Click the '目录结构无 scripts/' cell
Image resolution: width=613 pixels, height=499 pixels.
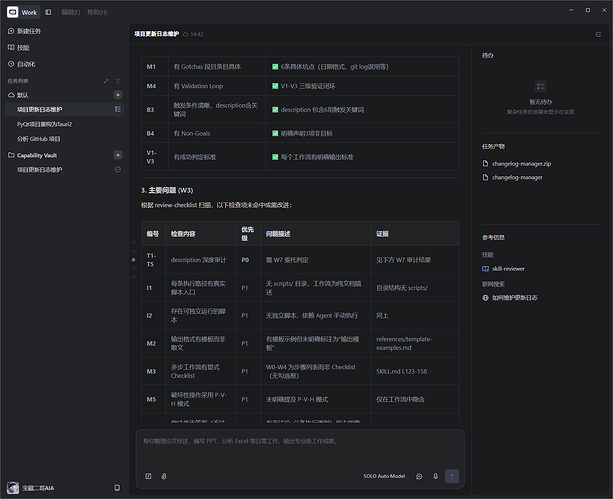(x=415, y=288)
